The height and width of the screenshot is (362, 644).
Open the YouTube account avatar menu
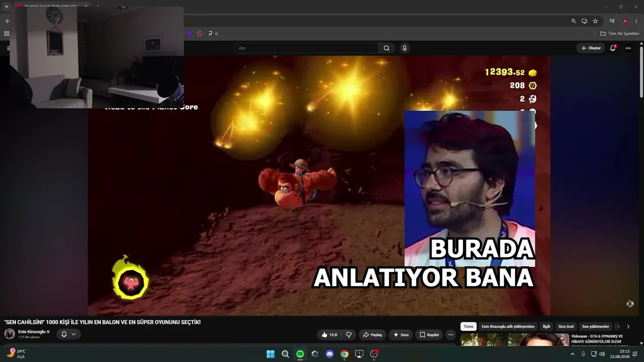pos(628,48)
